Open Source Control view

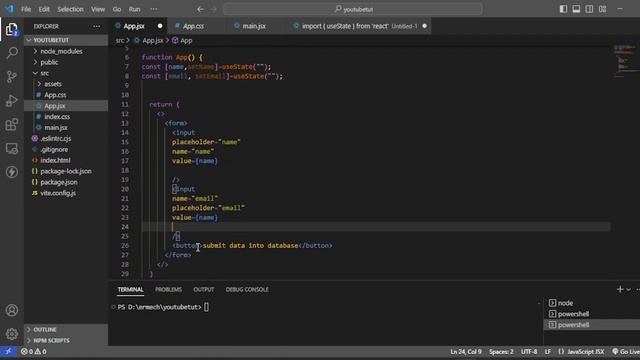12,77
